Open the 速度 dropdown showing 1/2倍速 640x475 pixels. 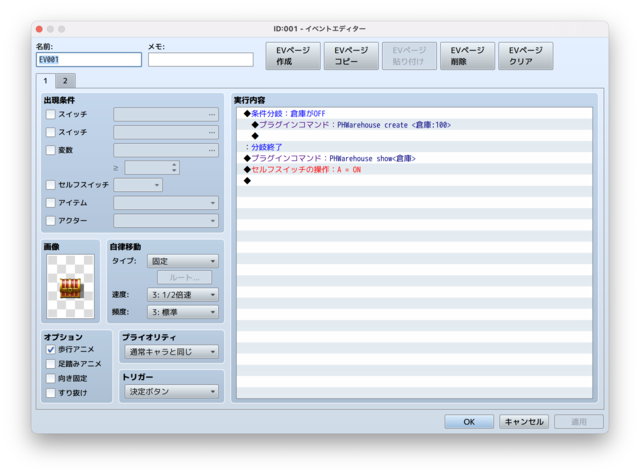(x=183, y=295)
